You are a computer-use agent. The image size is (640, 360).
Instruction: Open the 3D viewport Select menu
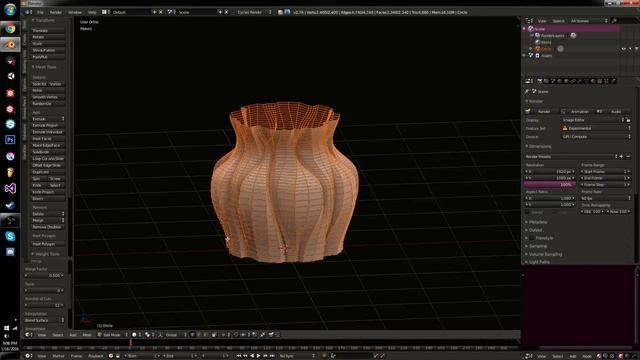(58, 335)
